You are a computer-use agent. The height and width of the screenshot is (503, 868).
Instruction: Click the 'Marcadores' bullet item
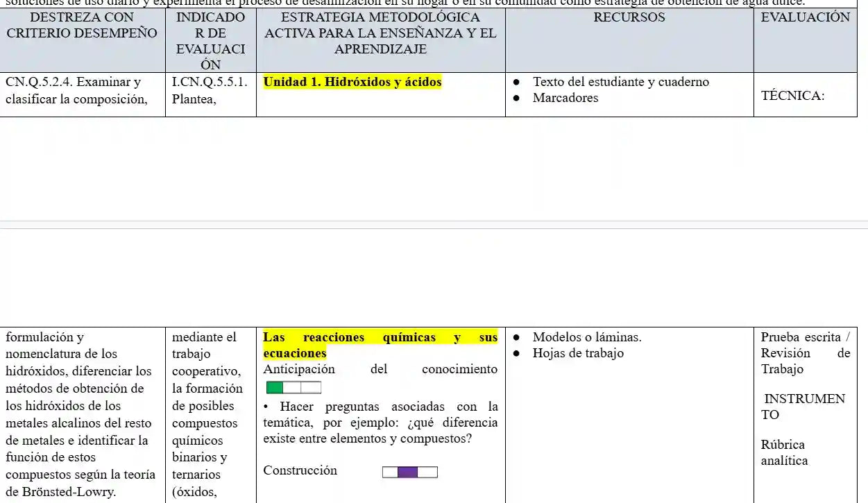(565, 98)
